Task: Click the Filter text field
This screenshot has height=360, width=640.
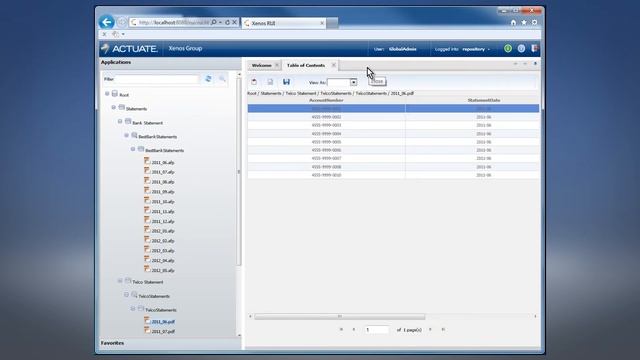Action: pos(157,79)
